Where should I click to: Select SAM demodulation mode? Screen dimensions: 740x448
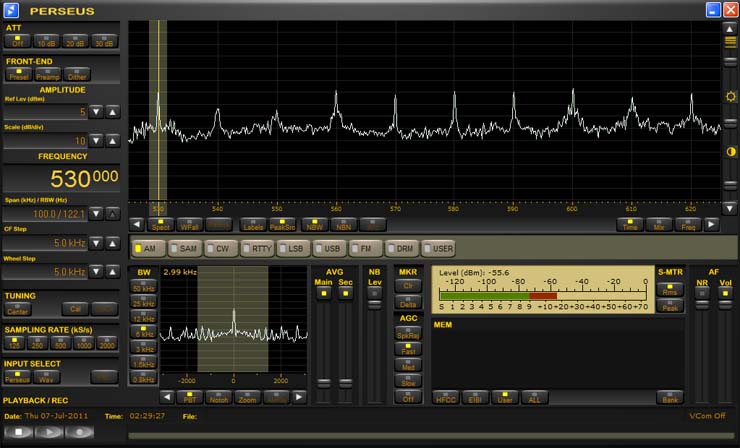click(x=185, y=248)
